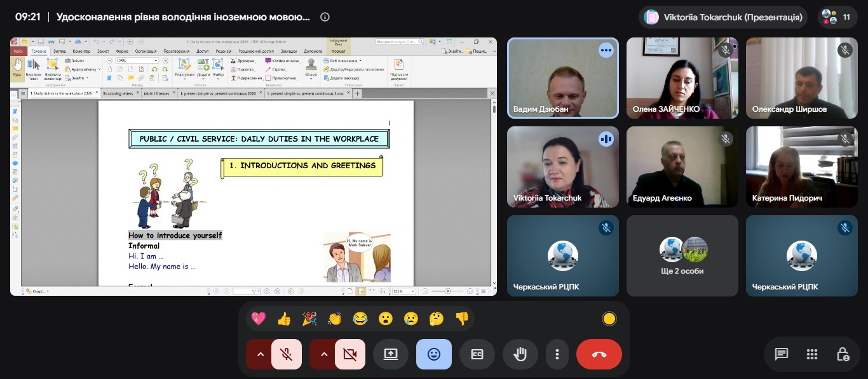Open the meeting activities grid icon
The image size is (868, 379).
tap(812, 354)
